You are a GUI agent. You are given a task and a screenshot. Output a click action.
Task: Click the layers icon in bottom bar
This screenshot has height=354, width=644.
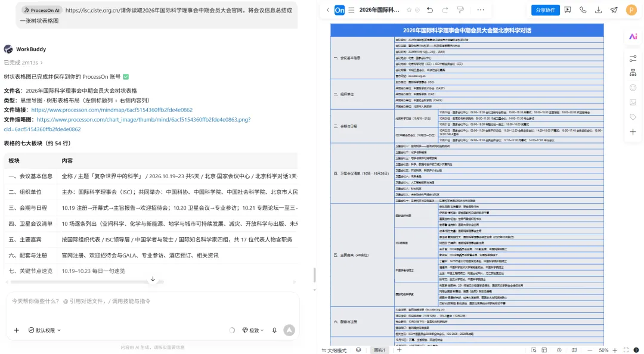(358, 350)
